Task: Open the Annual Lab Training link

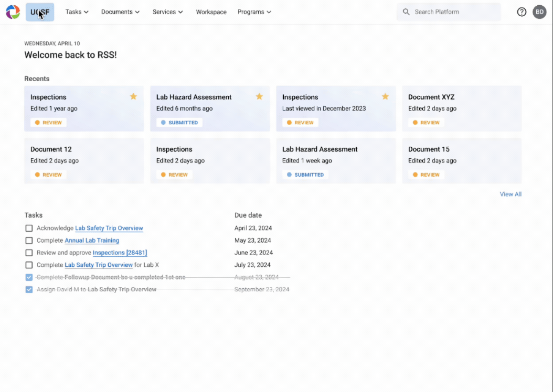Action: [x=92, y=241]
